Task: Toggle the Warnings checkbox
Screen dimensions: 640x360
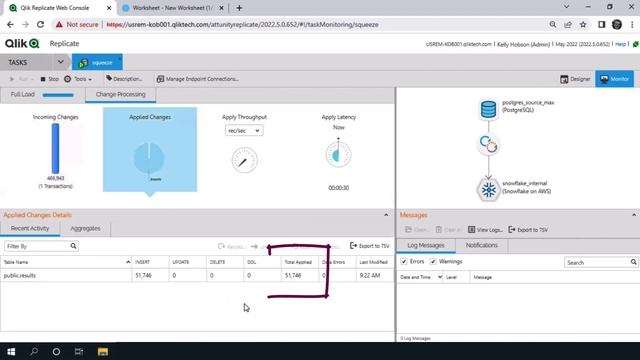Action: tap(433, 261)
